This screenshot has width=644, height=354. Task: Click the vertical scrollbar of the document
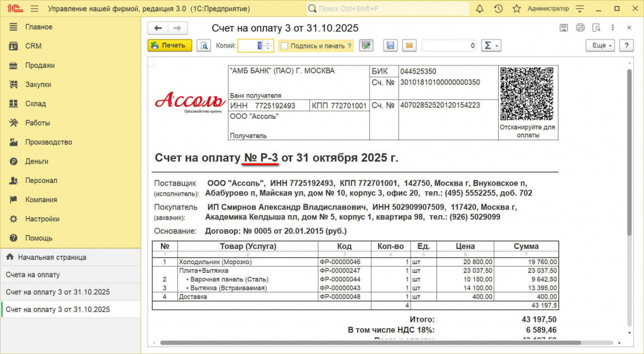[x=629, y=152]
